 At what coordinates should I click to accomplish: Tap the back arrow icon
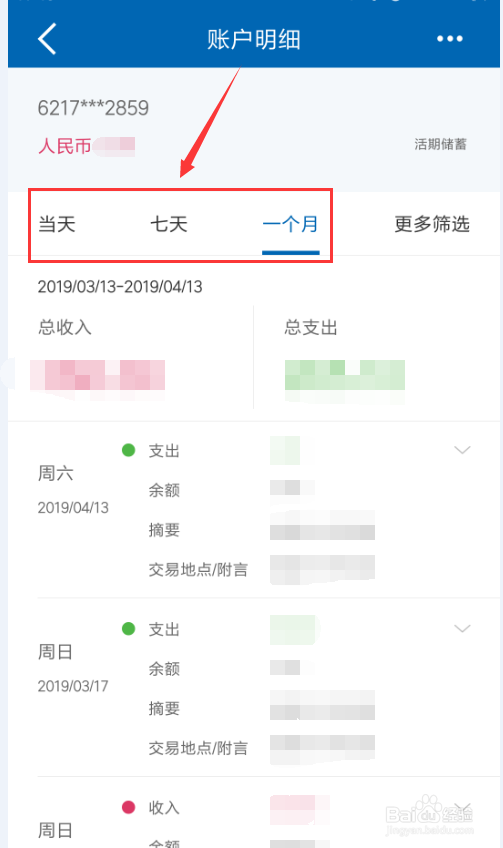click(47, 39)
